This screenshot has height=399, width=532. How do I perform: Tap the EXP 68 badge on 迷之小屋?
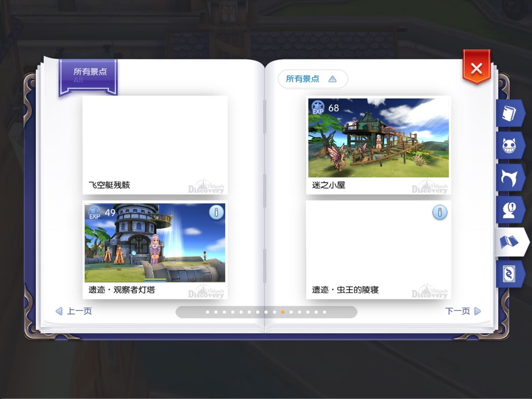[326, 107]
